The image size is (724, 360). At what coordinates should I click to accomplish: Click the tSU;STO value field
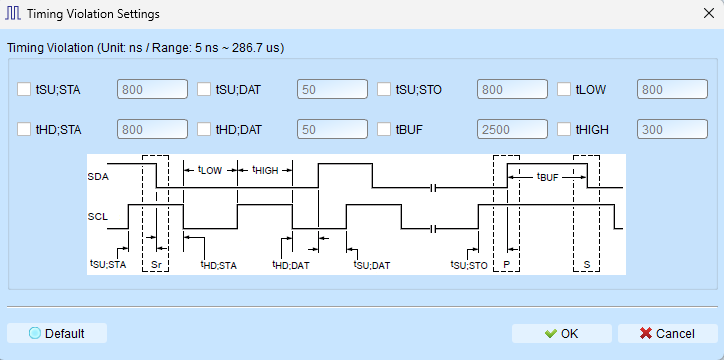513,89
